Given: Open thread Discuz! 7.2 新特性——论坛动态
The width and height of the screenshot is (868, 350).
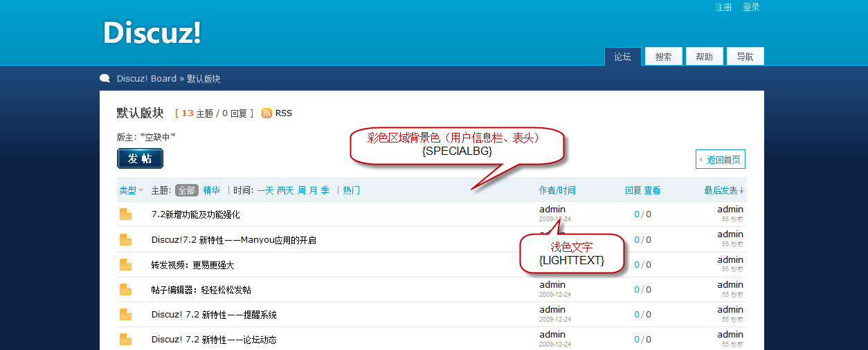Looking at the screenshot, I should [215, 340].
